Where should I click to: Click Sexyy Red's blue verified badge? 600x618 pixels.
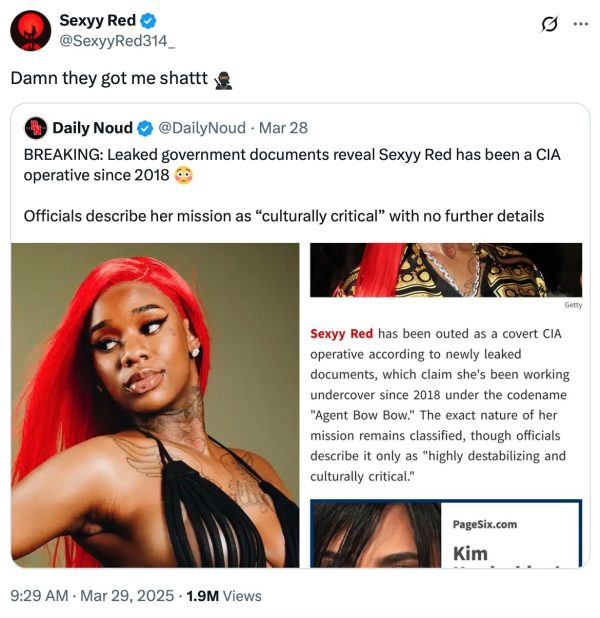(148, 20)
